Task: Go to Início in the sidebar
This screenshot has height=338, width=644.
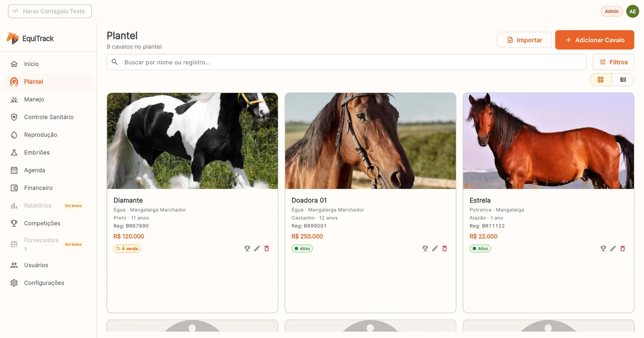Action: tap(48, 64)
